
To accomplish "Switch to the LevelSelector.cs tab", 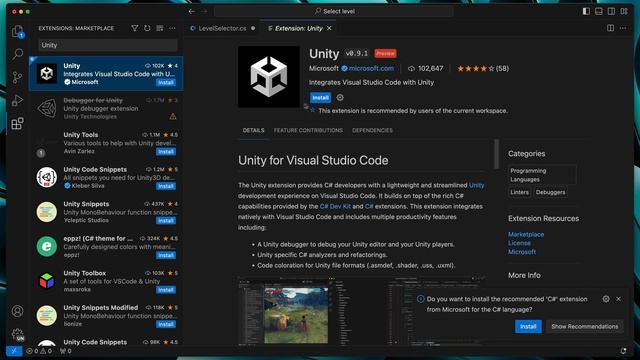I will pos(222,28).
